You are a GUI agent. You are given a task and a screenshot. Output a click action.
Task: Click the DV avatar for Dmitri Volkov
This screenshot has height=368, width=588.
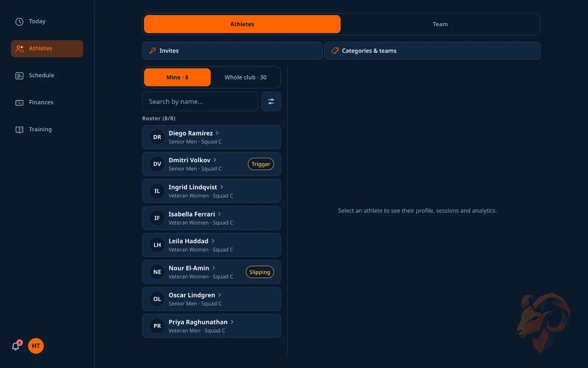pos(157,164)
